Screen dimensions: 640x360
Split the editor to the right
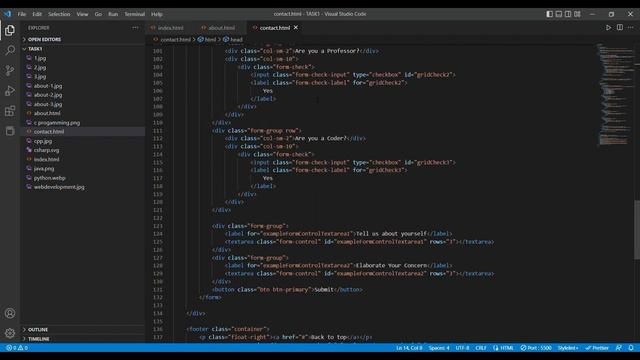(620, 28)
